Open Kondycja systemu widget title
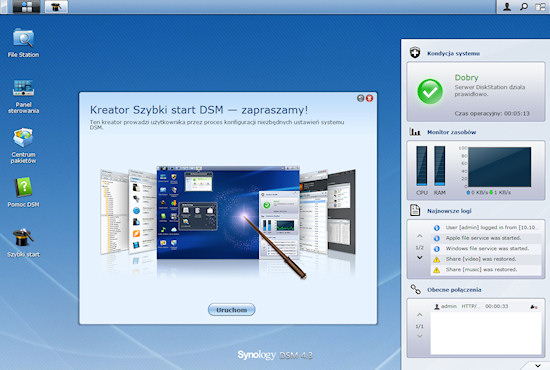Image resolution: width=550 pixels, height=370 pixels. pyautogui.click(x=453, y=53)
